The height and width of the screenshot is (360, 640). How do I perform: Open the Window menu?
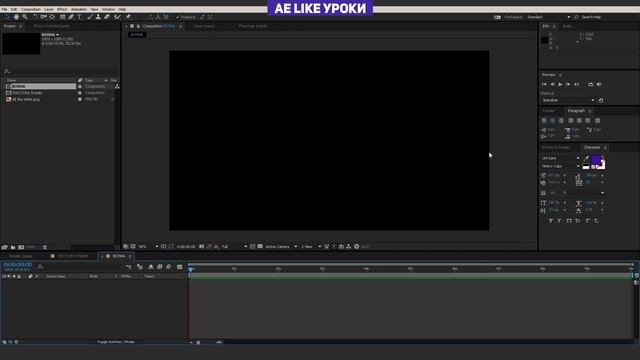point(108,9)
